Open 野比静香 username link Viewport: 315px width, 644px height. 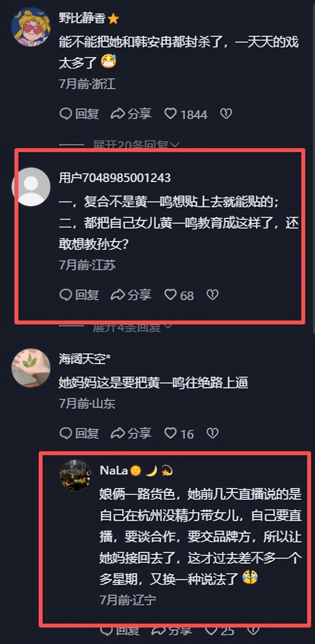pos(81,18)
